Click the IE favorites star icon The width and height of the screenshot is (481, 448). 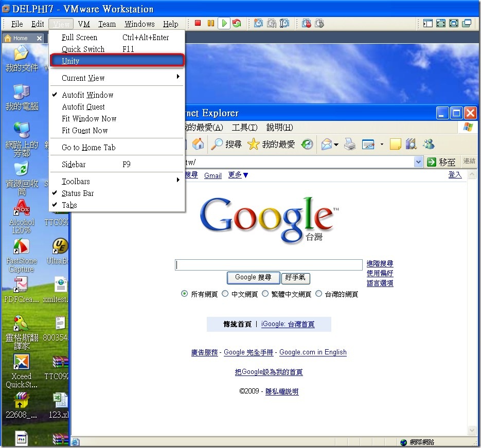(x=254, y=144)
